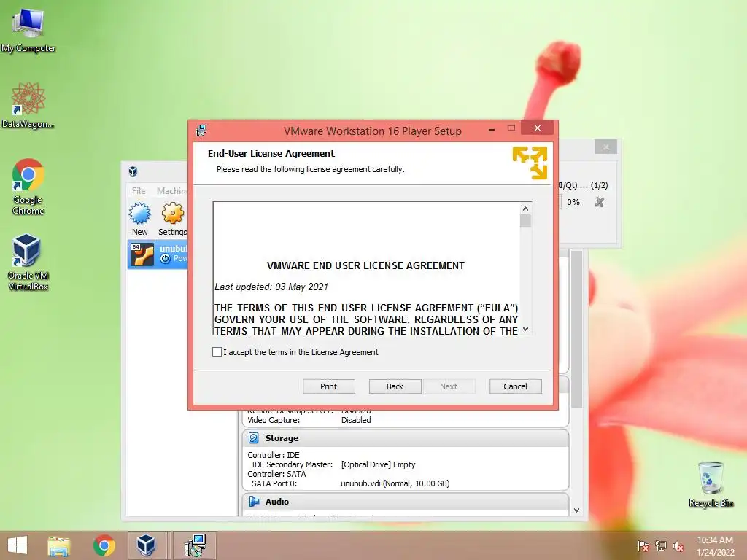Screen dimensions: 747x560
Task: Click the unubub VM OS thumbnail icon
Action: pyautogui.click(x=142, y=254)
